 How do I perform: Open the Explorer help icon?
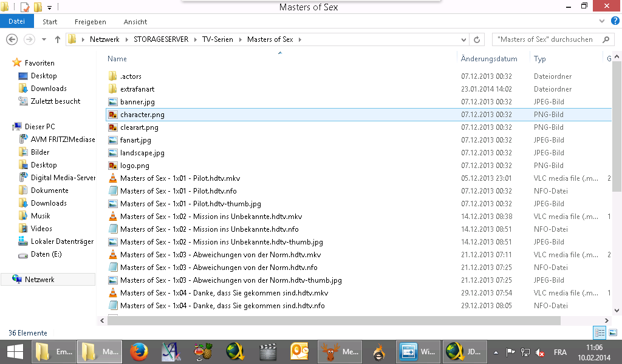point(615,21)
